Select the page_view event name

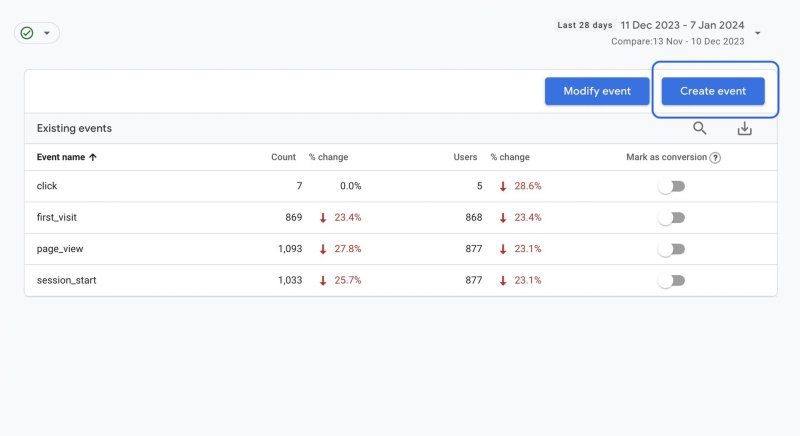pos(60,249)
